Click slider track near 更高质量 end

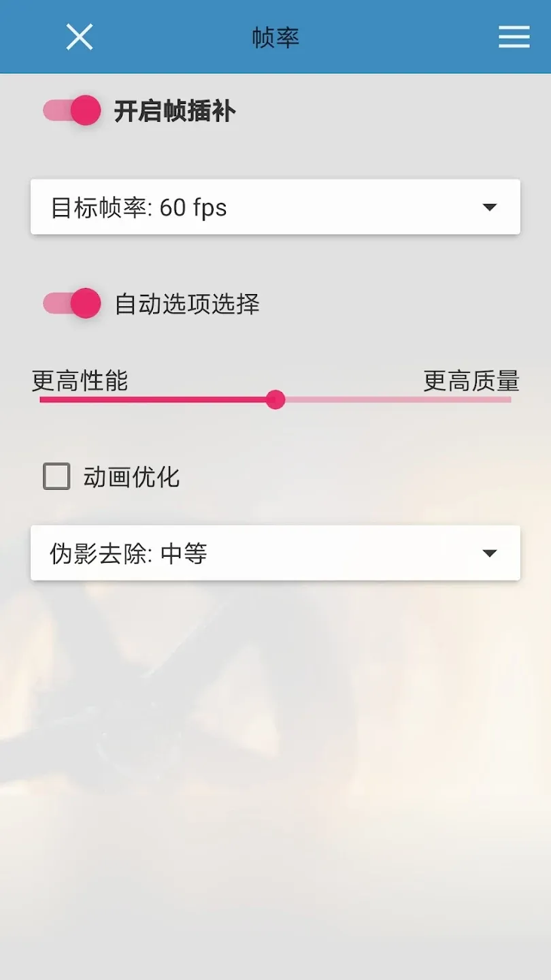(490, 399)
